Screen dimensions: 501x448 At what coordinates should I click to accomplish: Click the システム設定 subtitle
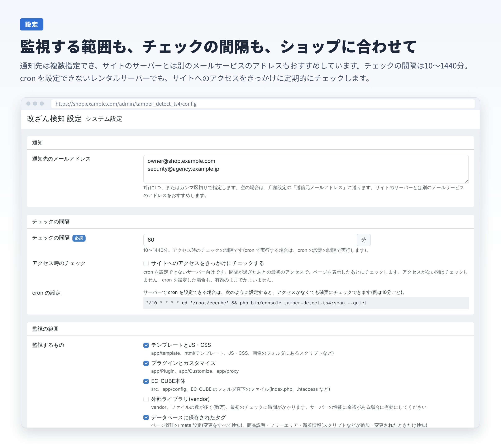pos(104,119)
